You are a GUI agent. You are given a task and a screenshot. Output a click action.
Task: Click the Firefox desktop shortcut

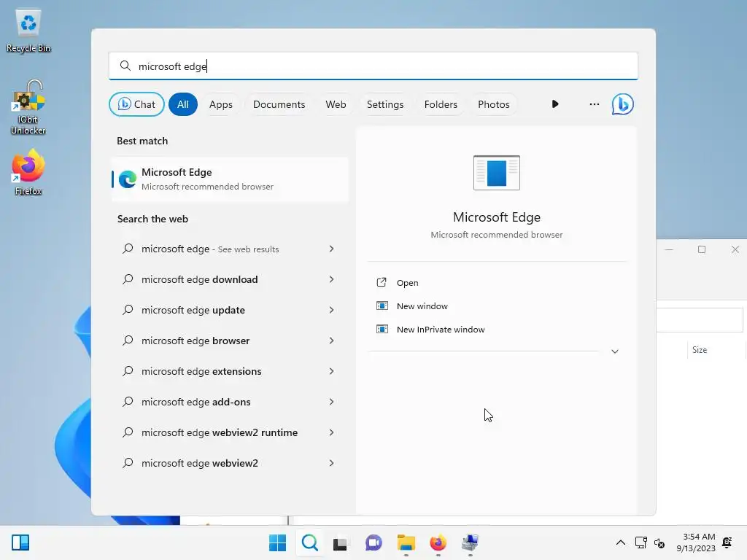28,172
